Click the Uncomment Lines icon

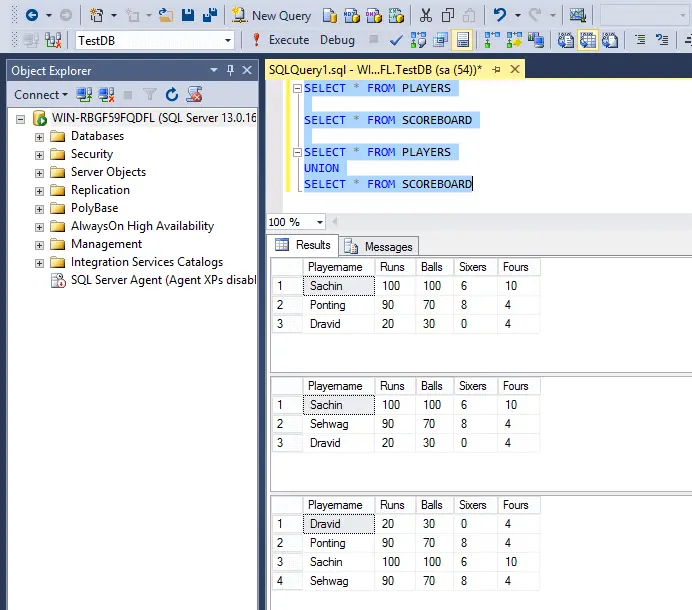click(662, 40)
